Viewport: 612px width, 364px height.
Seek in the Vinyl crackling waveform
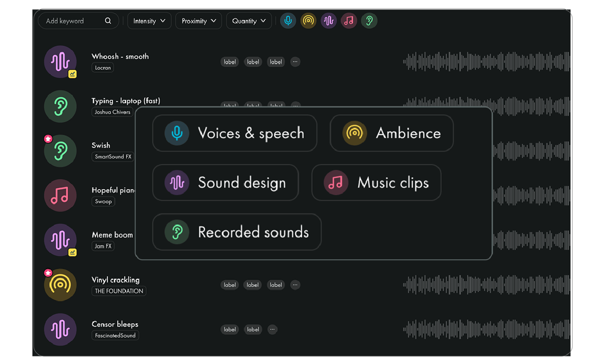tap(486, 285)
